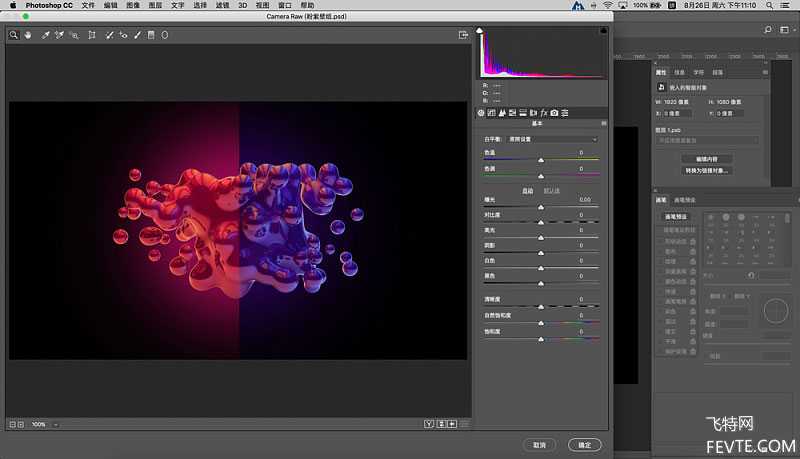Open the 白平衡 white balance dropdown
Screen dimensions: 800x459
552,138
